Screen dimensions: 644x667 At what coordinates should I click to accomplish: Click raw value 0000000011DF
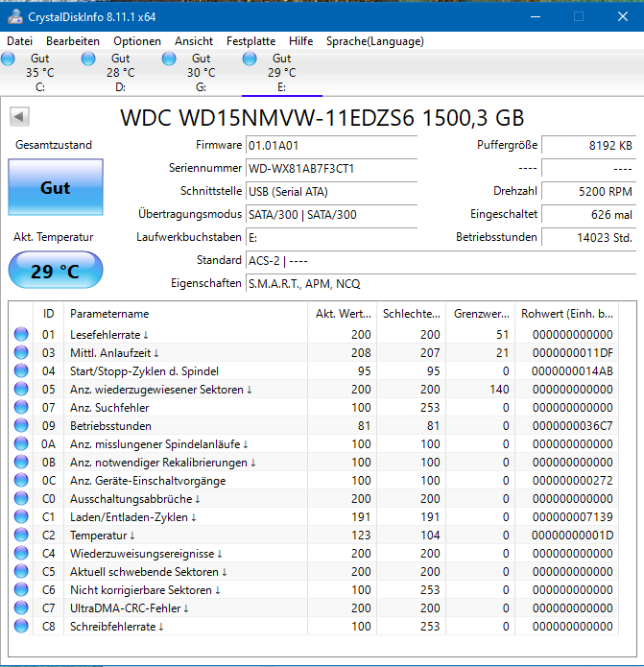pos(573,352)
